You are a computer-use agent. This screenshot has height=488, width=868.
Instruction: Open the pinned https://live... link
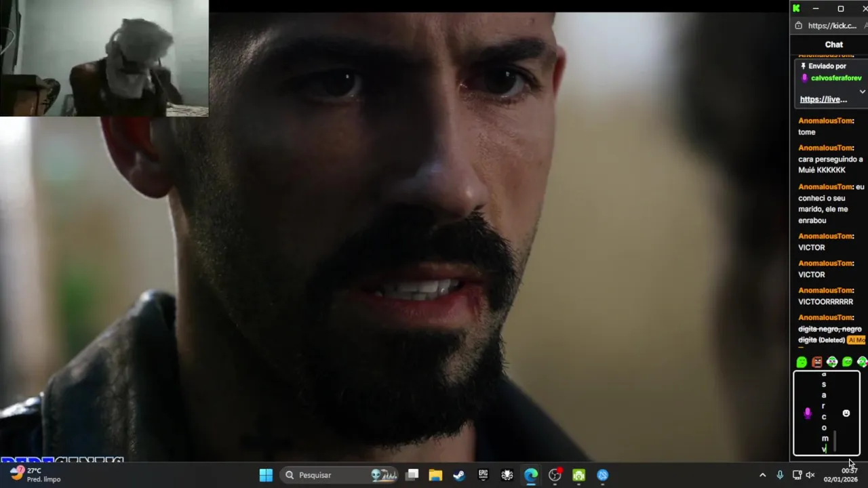823,100
